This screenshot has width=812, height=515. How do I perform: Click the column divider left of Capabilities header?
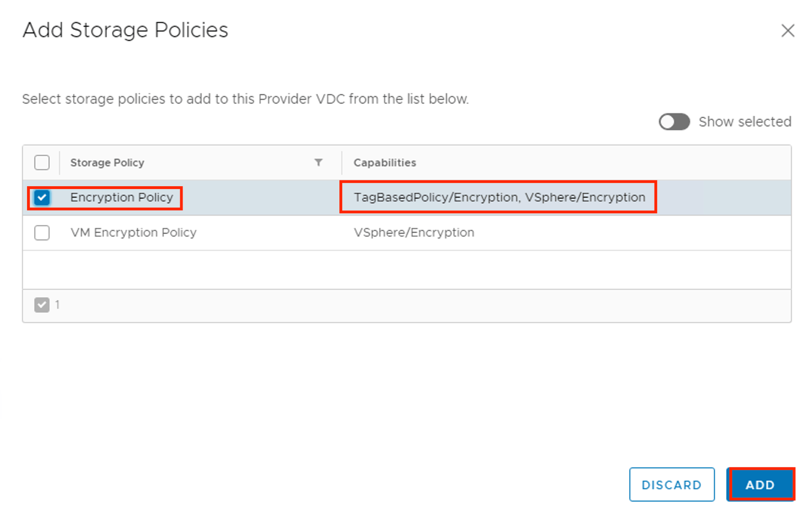pyautogui.click(x=342, y=162)
